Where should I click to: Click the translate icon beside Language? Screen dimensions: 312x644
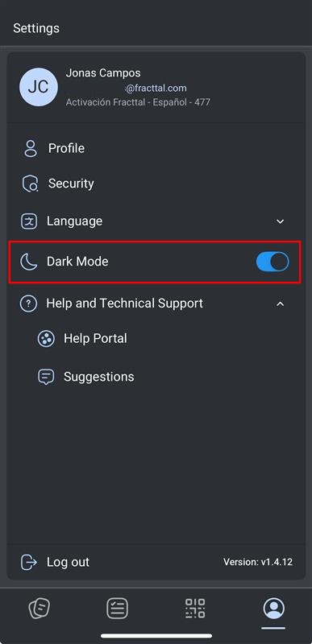(29, 221)
